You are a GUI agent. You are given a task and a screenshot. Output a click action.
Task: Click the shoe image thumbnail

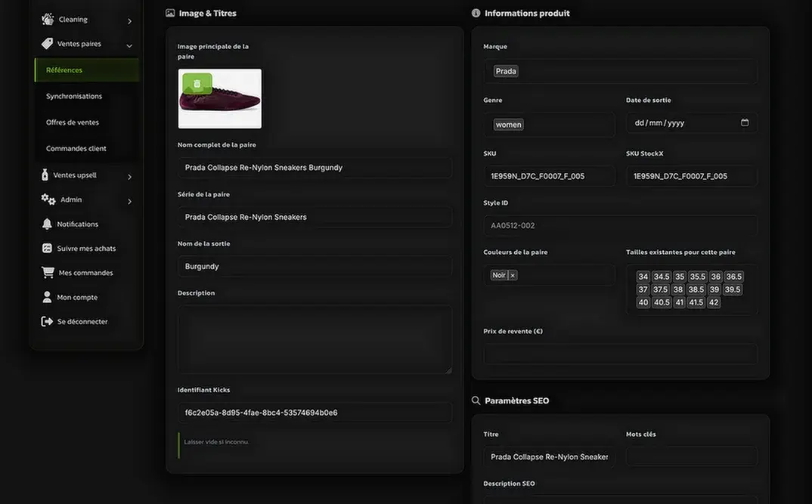pos(219,98)
